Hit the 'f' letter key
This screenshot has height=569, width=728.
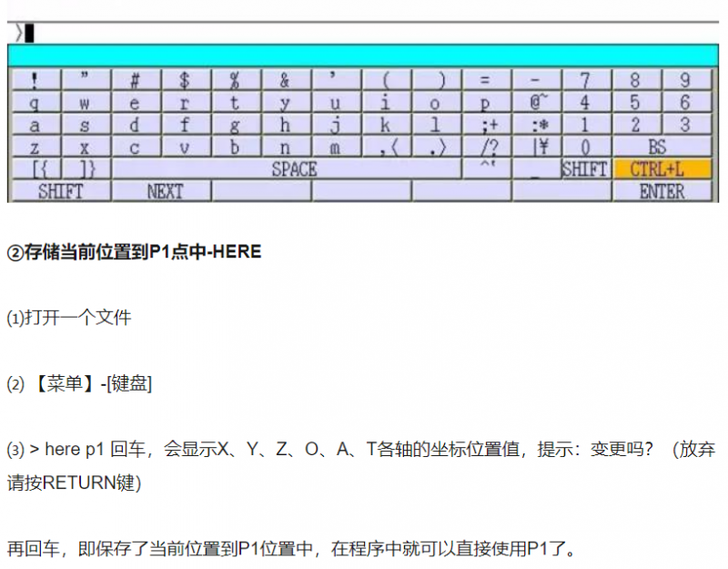(187, 125)
